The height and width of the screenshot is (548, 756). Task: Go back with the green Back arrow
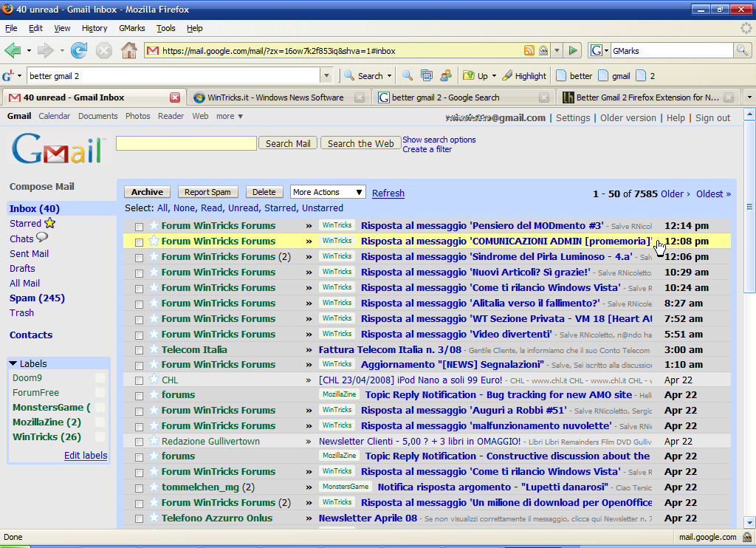tap(13, 50)
